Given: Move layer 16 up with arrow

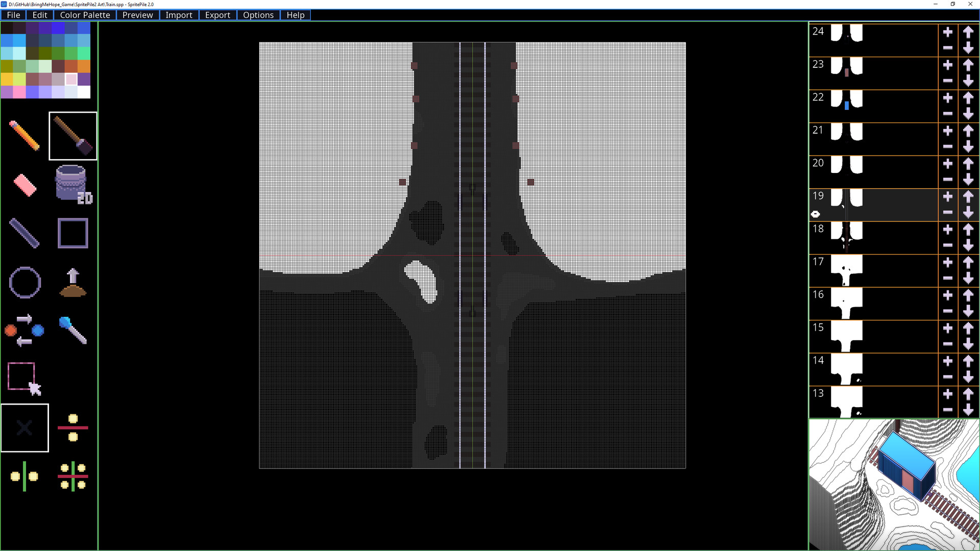Looking at the screenshot, I should (968, 295).
